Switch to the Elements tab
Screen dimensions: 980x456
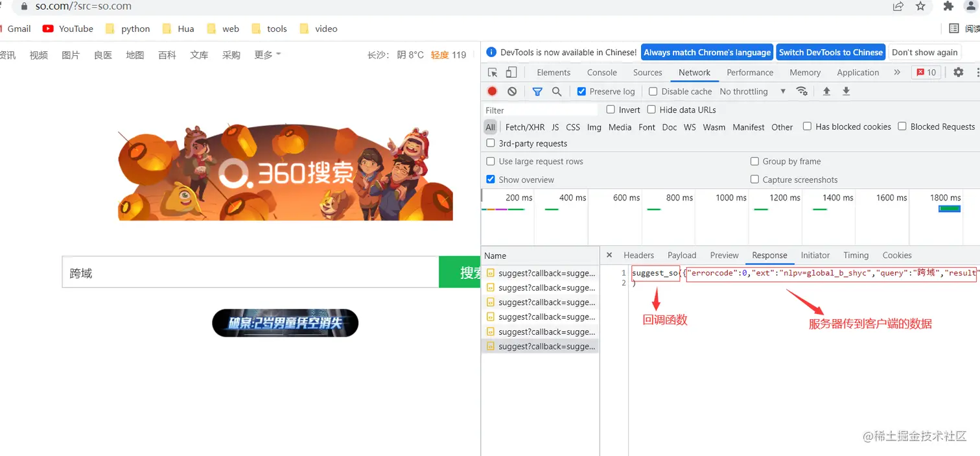pos(554,73)
